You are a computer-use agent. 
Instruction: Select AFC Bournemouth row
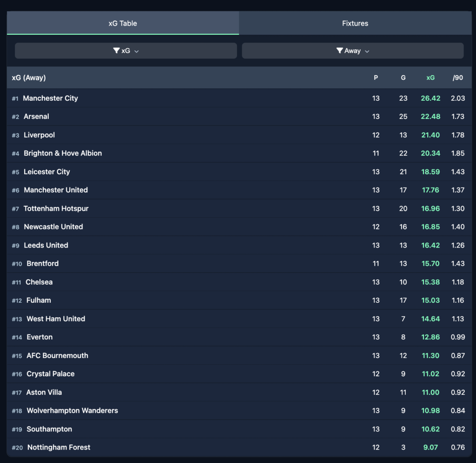[239, 355]
